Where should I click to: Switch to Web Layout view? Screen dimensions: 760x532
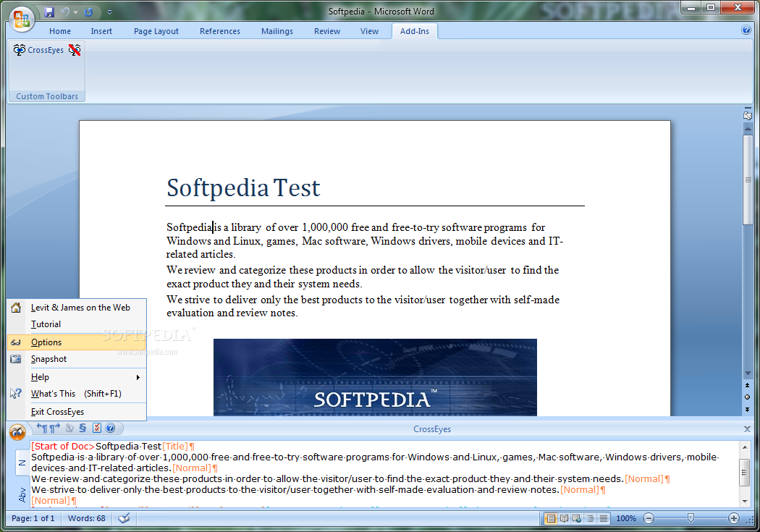[x=578, y=518]
